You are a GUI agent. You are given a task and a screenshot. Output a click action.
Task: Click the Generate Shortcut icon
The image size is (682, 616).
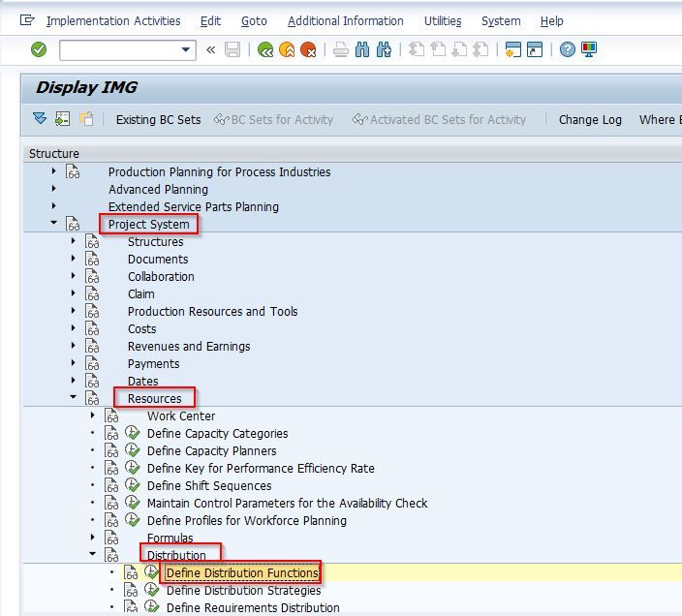(535, 50)
